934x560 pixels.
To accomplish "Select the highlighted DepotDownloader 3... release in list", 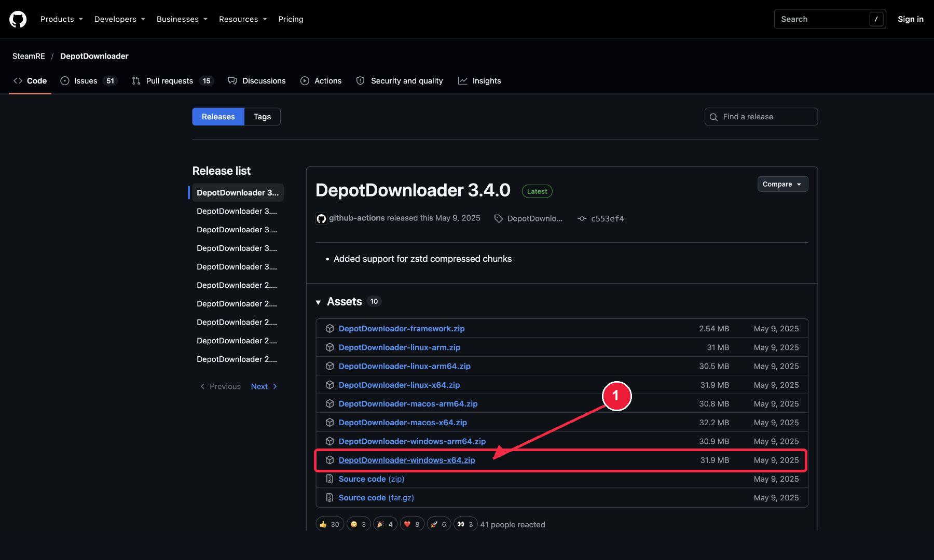I will [x=238, y=193].
